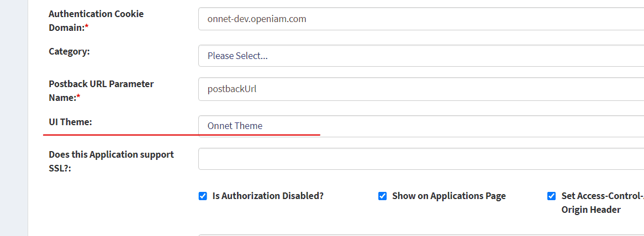
Task: Open the SSL support dropdown
Action: point(420,159)
